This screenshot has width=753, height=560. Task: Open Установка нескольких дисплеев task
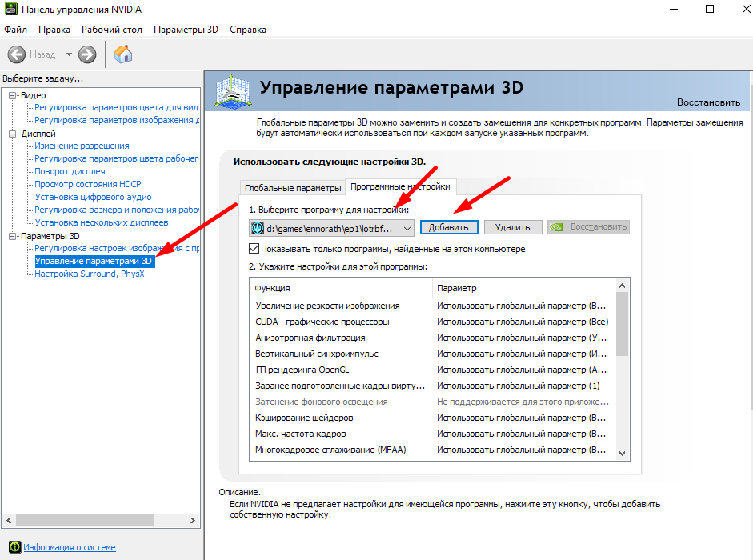click(102, 222)
